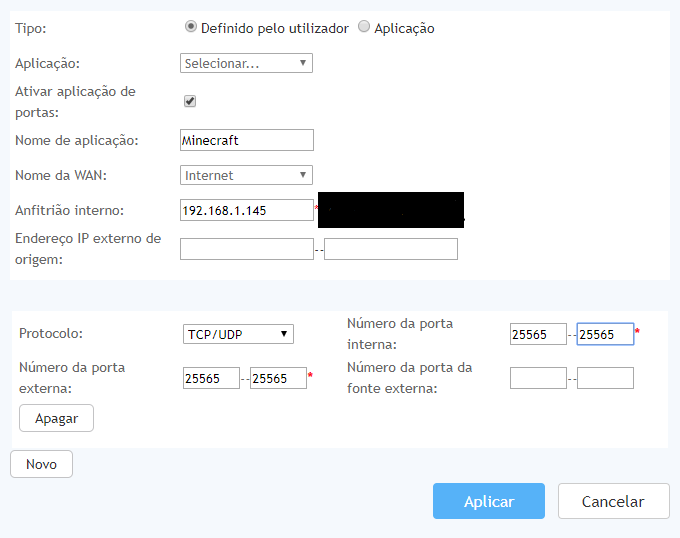Toggle 'Ativar aplicação de portas' checkbox
Screen dimensions: 680x538
[190, 101]
